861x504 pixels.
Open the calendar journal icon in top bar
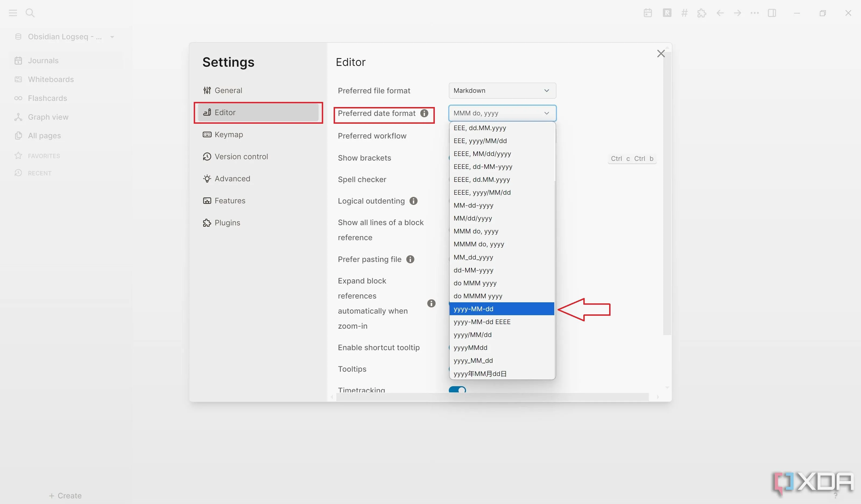coord(648,13)
